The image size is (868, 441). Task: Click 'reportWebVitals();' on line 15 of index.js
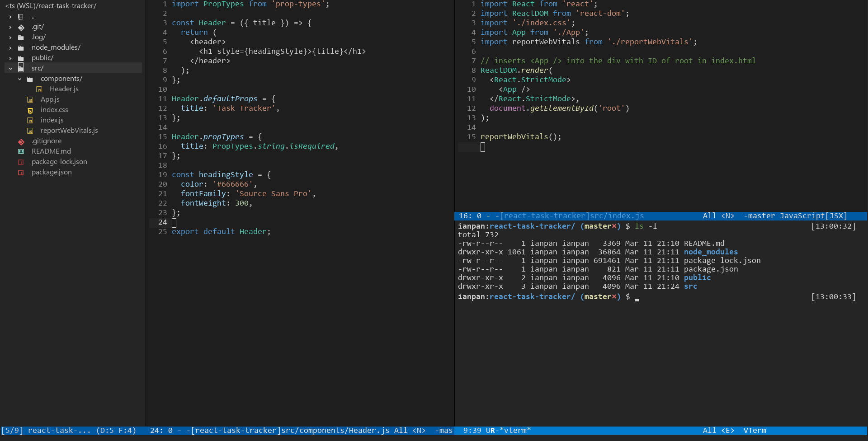521,137
